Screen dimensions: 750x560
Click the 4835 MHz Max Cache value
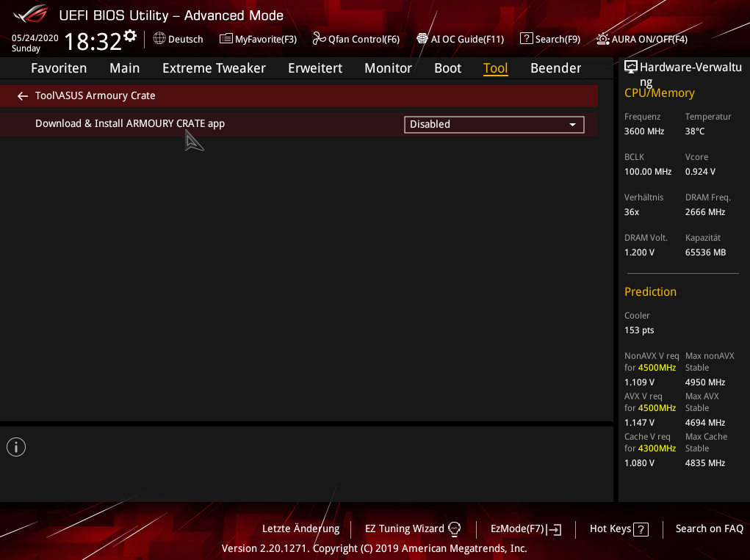pos(705,463)
